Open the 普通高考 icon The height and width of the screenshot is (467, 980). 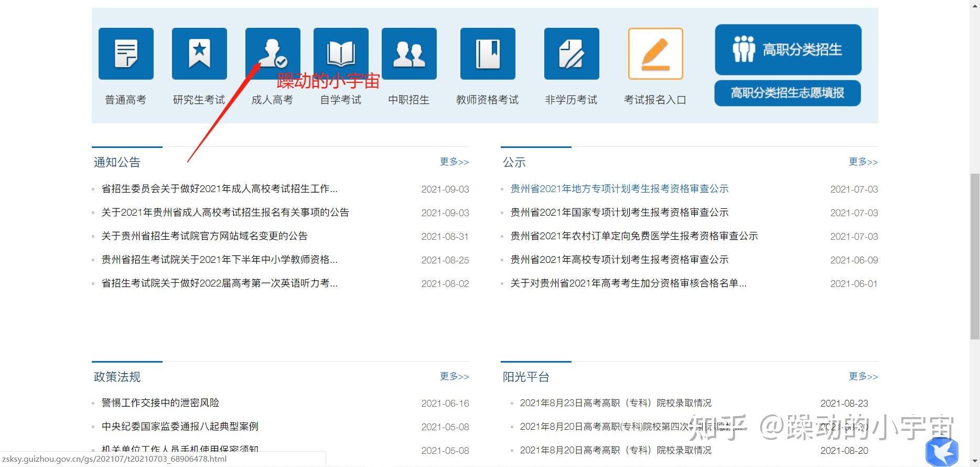[126, 54]
